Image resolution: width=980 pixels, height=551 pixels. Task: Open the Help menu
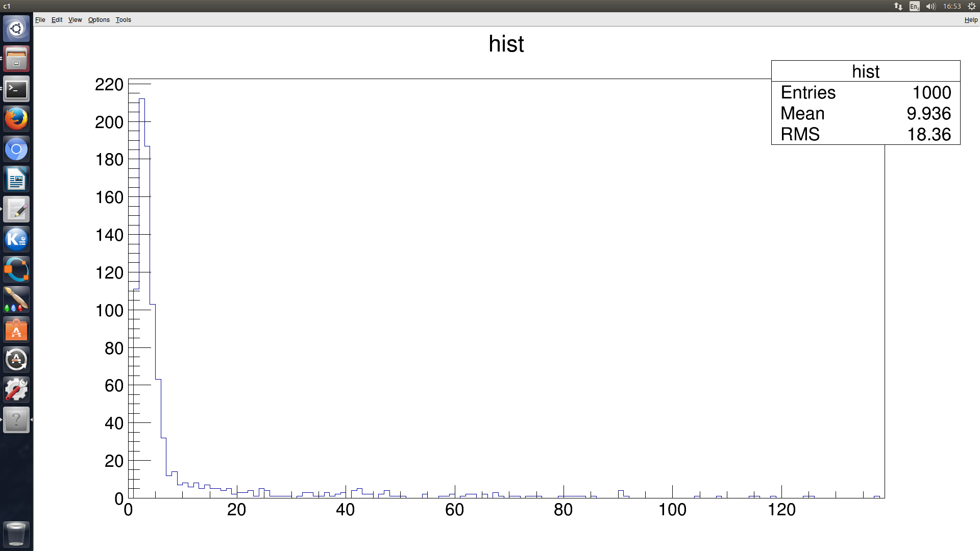click(x=970, y=20)
